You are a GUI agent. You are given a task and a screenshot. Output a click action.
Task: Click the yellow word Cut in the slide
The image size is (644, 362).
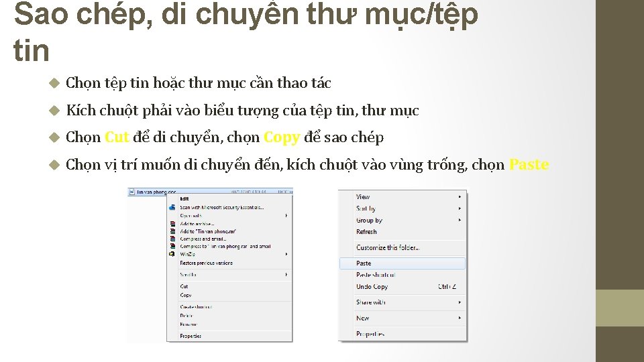[117, 137]
